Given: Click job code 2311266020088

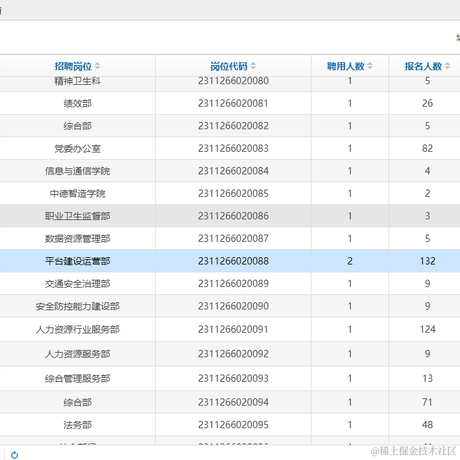Looking at the screenshot, I should point(233,261).
